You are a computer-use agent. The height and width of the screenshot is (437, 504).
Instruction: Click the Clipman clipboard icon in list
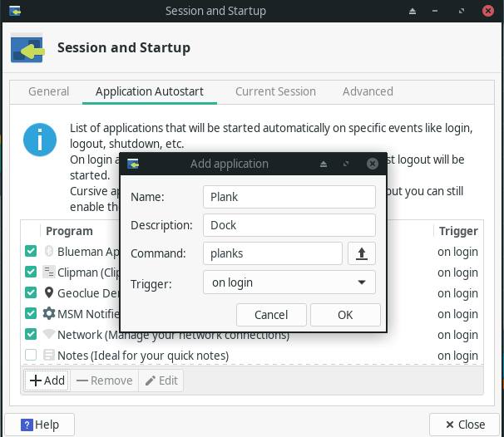point(49,272)
